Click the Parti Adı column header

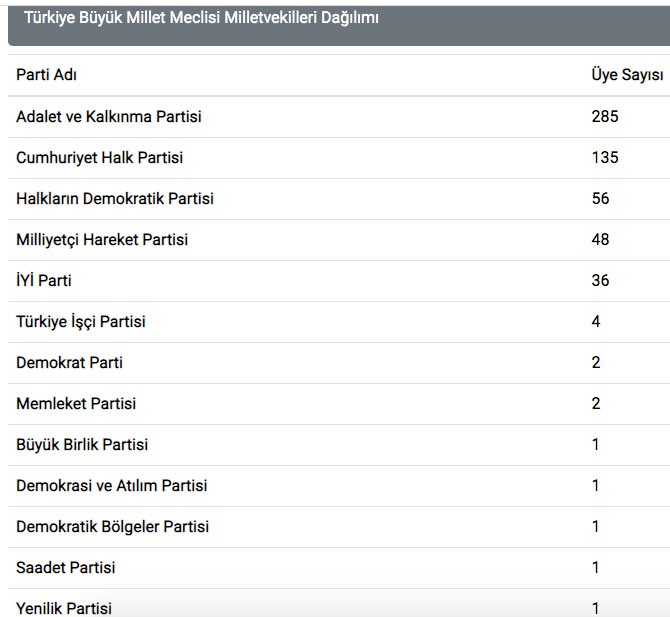tap(46, 75)
